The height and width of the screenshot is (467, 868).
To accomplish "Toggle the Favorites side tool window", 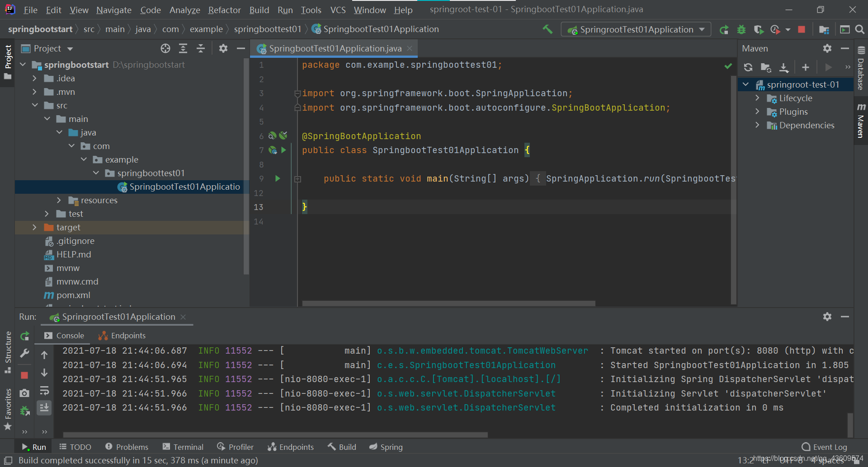I will click(x=8, y=409).
